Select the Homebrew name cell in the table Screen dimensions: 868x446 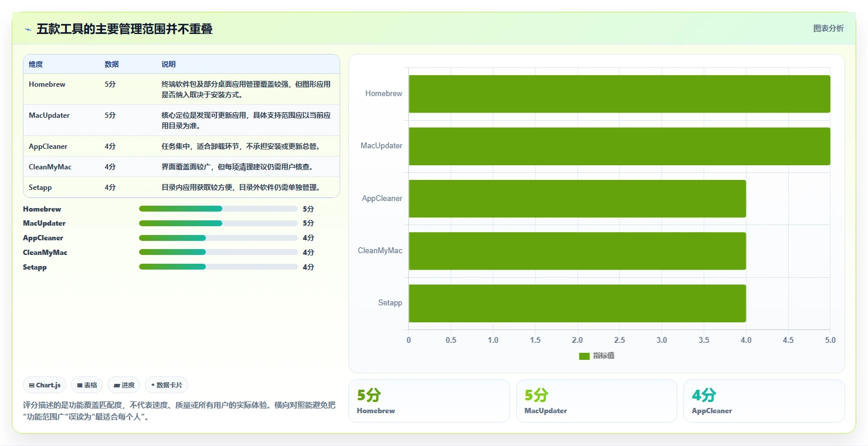[x=47, y=84]
